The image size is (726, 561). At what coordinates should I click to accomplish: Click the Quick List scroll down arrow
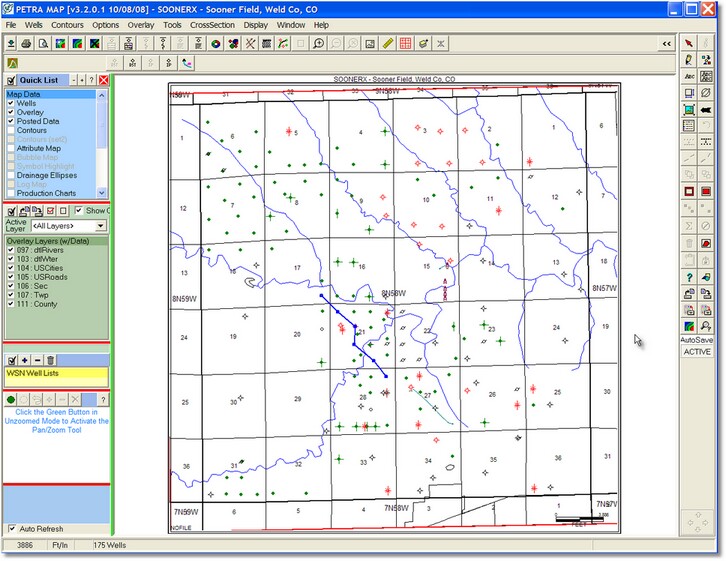(x=101, y=193)
